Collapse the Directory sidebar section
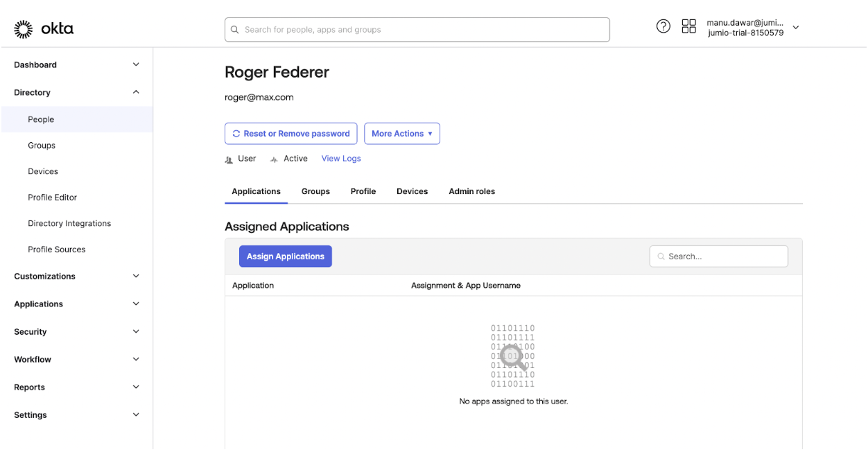 [136, 92]
